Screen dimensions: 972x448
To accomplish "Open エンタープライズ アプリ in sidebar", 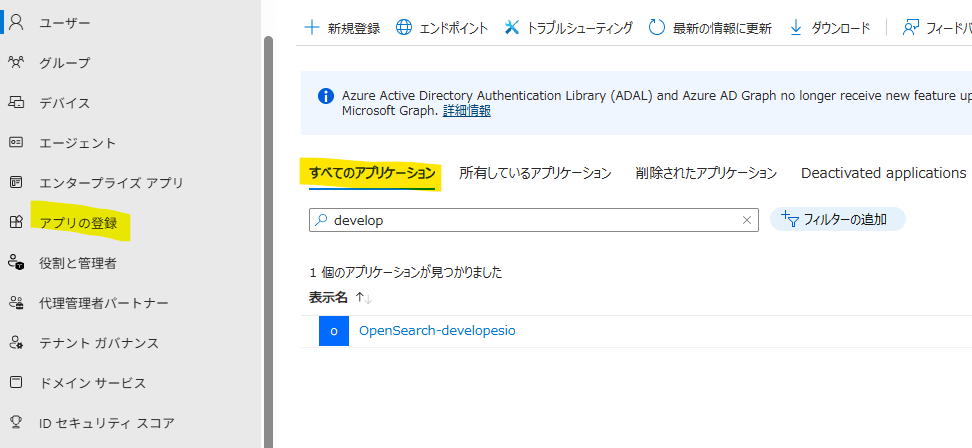I will [111, 183].
